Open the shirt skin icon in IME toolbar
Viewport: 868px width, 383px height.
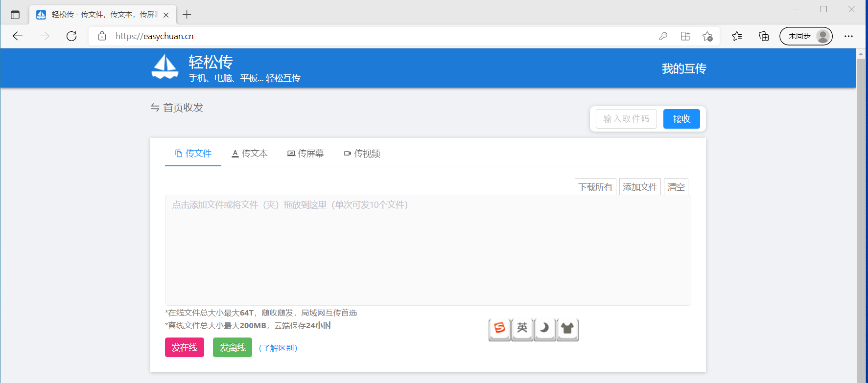pyautogui.click(x=567, y=328)
